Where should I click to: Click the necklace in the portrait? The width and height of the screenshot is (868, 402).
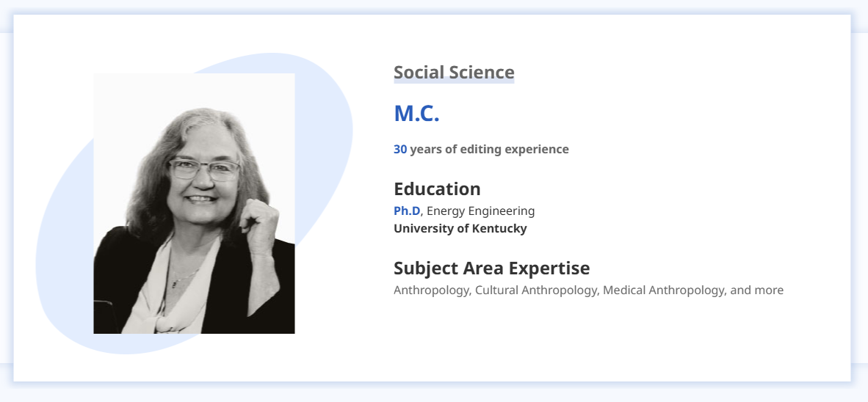click(176, 281)
